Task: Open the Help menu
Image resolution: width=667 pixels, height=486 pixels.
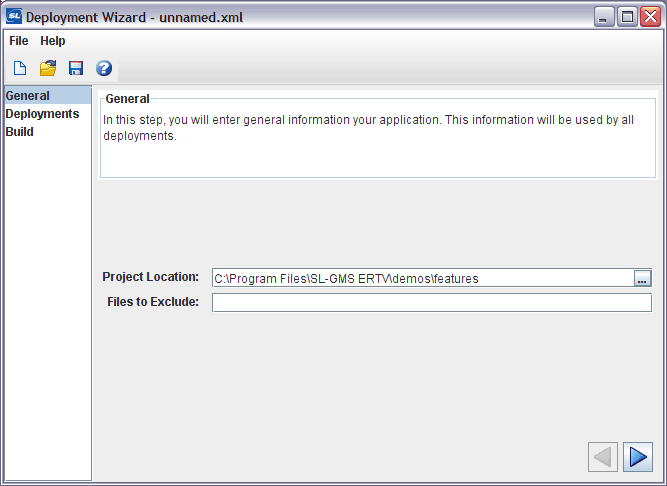Action: coord(53,41)
